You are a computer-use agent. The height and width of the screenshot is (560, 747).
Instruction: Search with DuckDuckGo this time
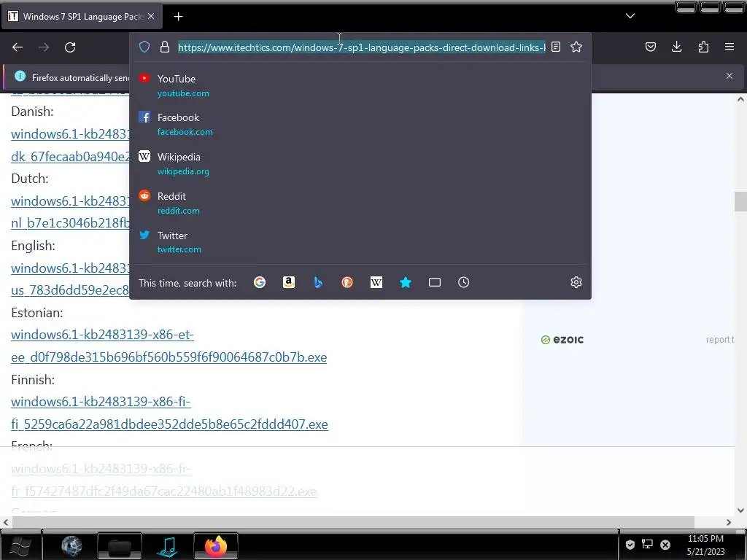pyautogui.click(x=347, y=282)
